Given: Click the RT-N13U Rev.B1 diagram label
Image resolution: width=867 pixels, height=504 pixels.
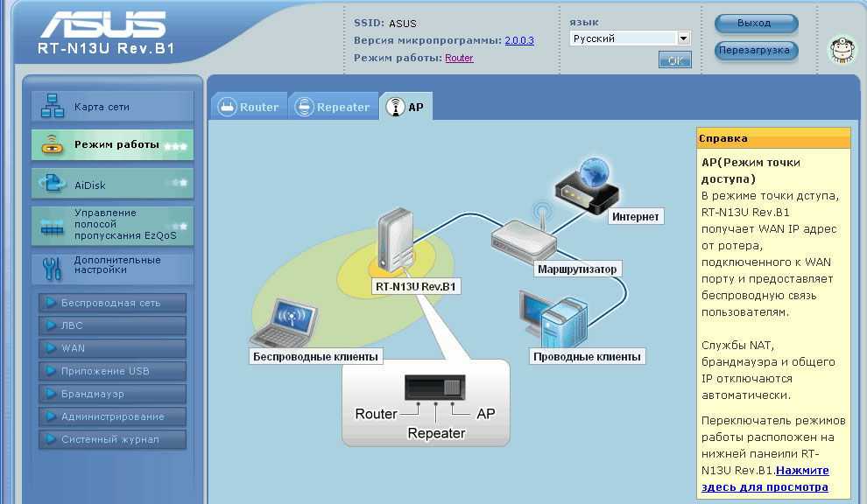Looking at the screenshot, I should coord(415,286).
